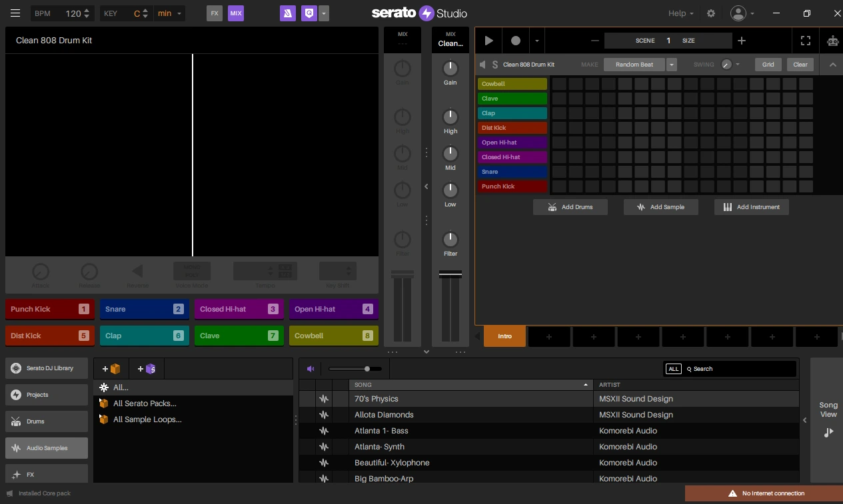Open the FX library tab

click(47, 474)
